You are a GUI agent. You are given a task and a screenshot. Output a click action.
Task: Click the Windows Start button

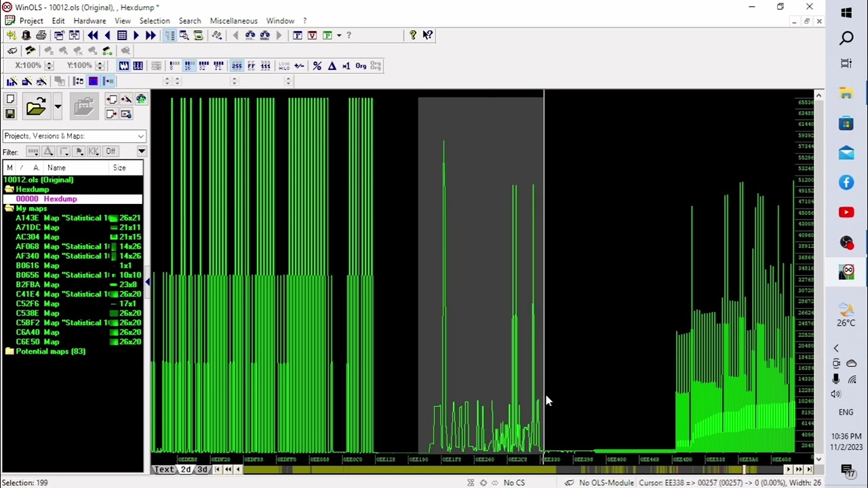click(846, 13)
